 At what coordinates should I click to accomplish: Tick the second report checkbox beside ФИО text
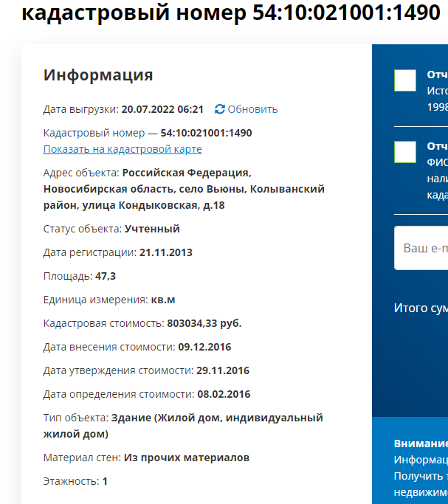(405, 152)
